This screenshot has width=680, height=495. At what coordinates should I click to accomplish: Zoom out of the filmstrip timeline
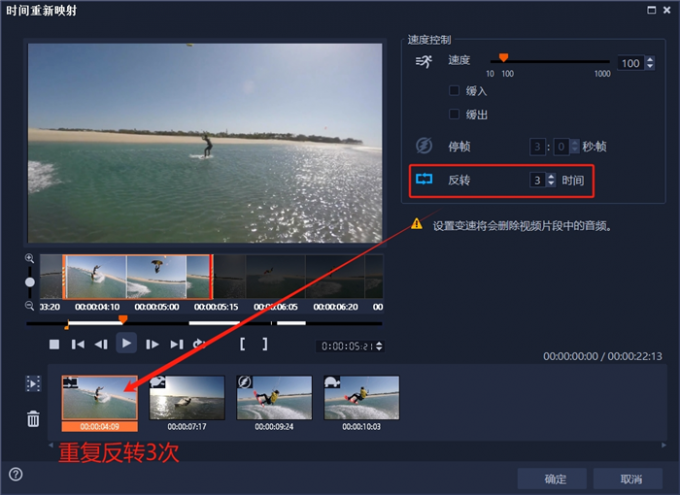click(29, 306)
